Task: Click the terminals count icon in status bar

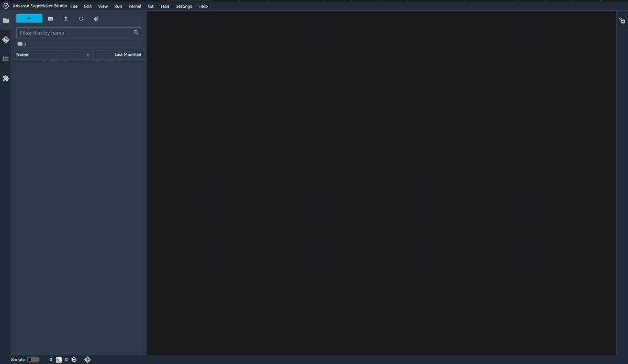Action: (x=59, y=360)
